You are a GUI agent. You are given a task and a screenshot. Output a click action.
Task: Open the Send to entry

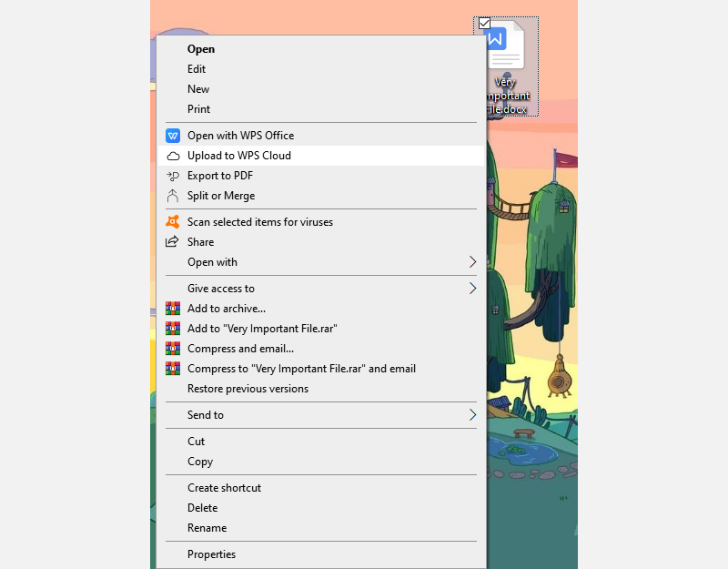point(321,415)
